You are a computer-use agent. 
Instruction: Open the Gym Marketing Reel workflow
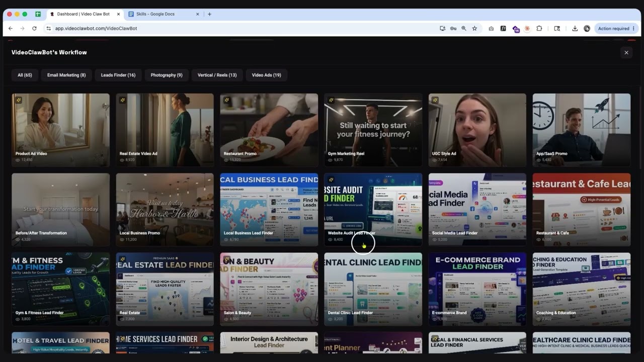(373, 130)
